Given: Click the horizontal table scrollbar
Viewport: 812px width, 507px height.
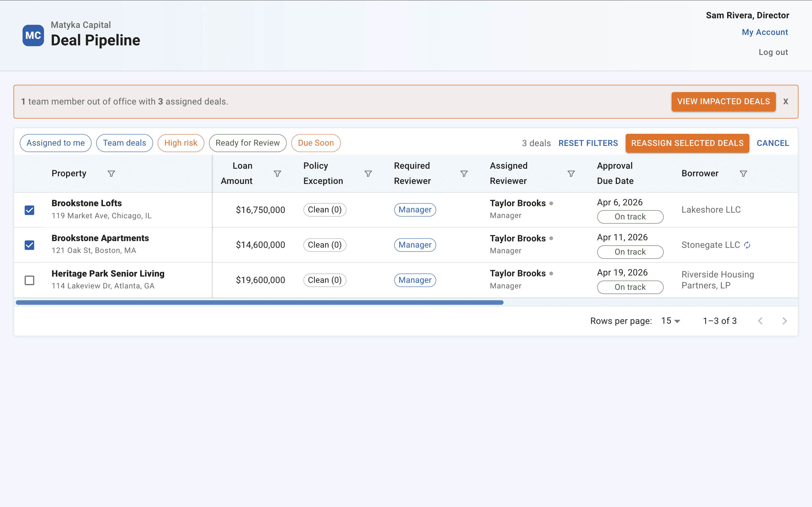Looking at the screenshot, I should [x=259, y=303].
